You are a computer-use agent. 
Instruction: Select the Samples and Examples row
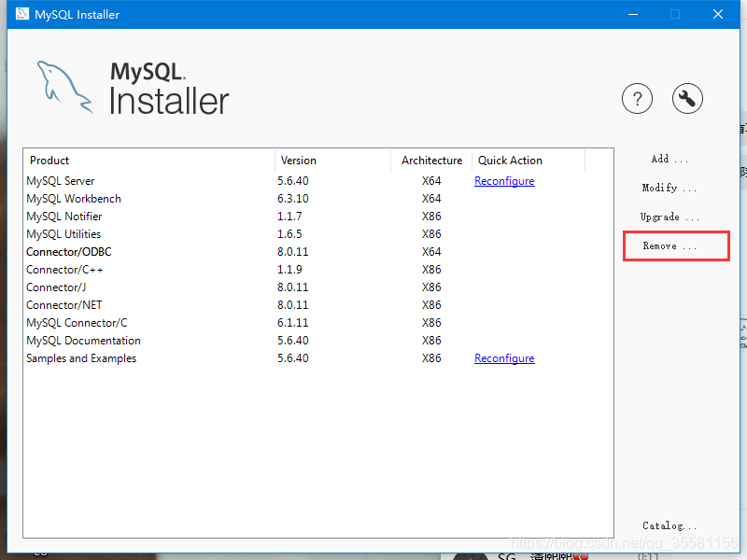[317, 358]
